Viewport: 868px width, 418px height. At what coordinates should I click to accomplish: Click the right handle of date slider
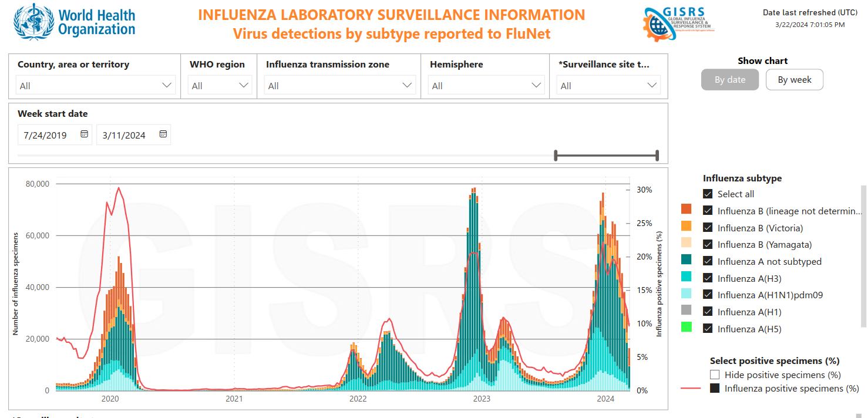point(657,156)
